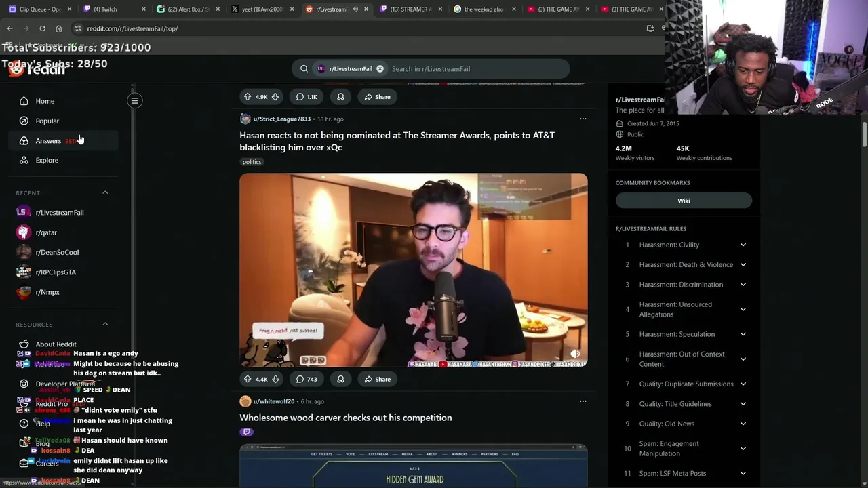Open the 743 comments on Hasan post
The image size is (868, 488).
(x=307, y=380)
